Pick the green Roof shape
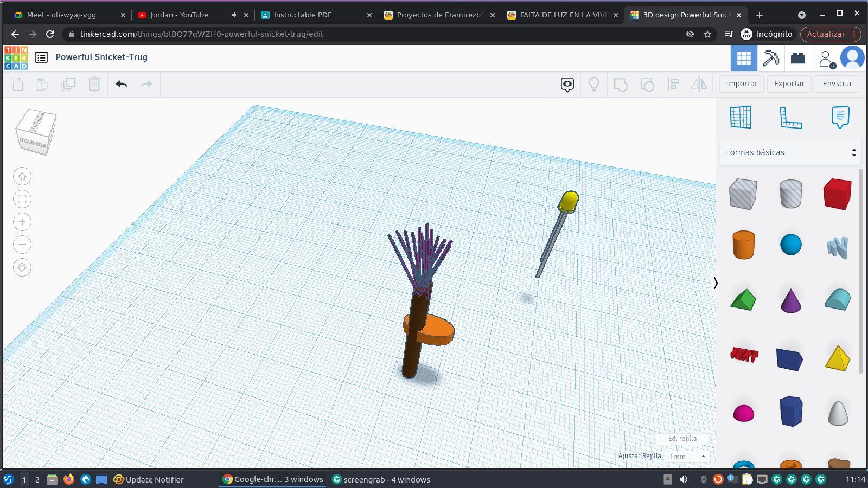Image resolution: width=868 pixels, height=488 pixels. coord(743,299)
